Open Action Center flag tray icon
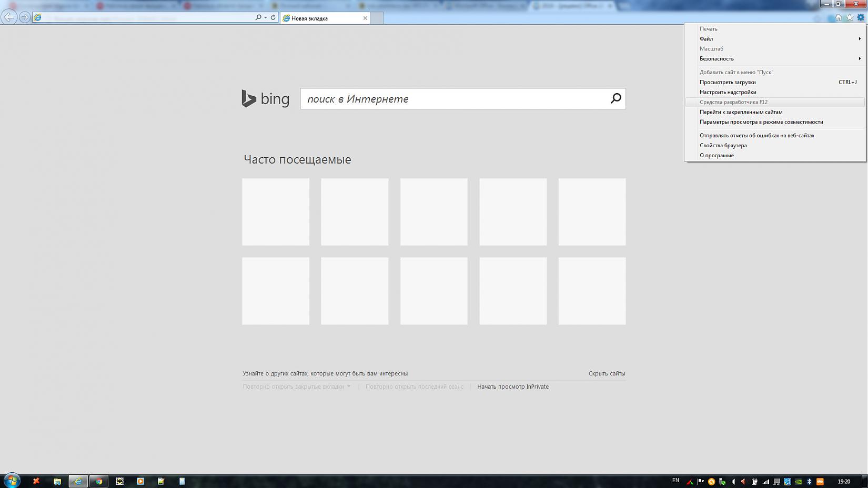Screen dimensions: 868x488 (700, 481)
